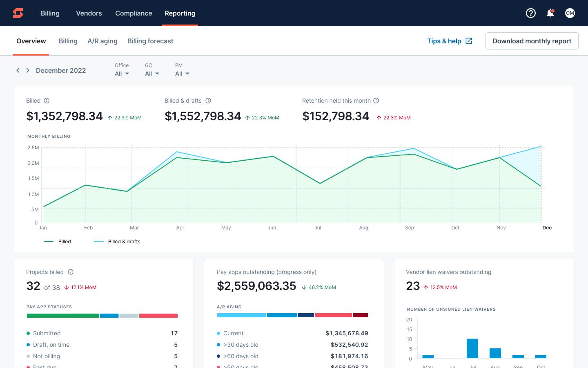Image resolution: width=588 pixels, height=368 pixels.
Task: Click the info icon beside Billed & drafts
Action: point(208,101)
